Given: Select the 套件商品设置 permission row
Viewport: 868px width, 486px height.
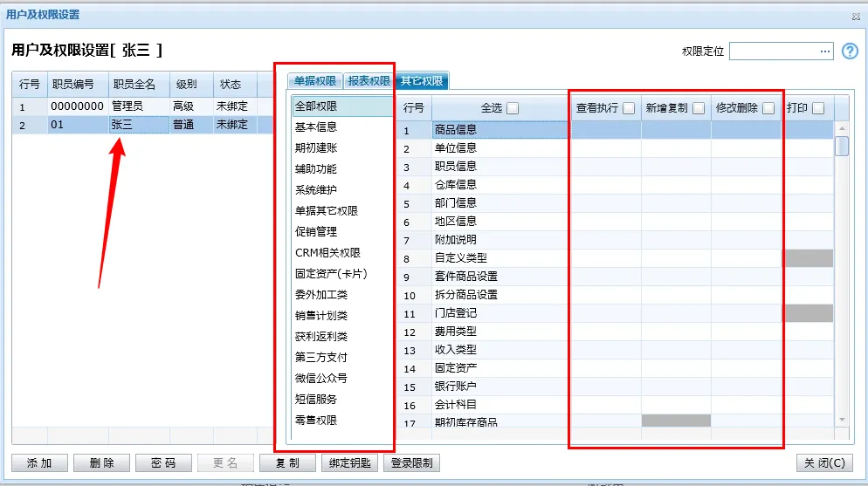Looking at the screenshot, I should 615,277.
